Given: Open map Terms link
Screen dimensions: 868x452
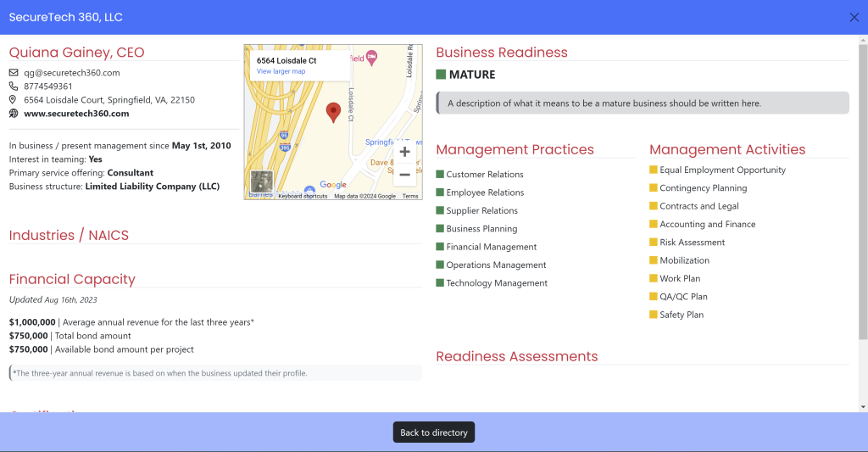Looking at the screenshot, I should 410,196.
